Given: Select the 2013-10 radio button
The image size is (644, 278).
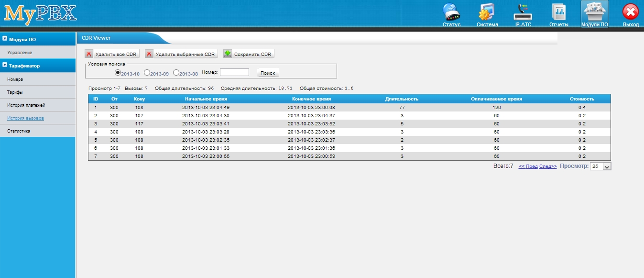Looking at the screenshot, I should pyautogui.click(x=118, y=73).
